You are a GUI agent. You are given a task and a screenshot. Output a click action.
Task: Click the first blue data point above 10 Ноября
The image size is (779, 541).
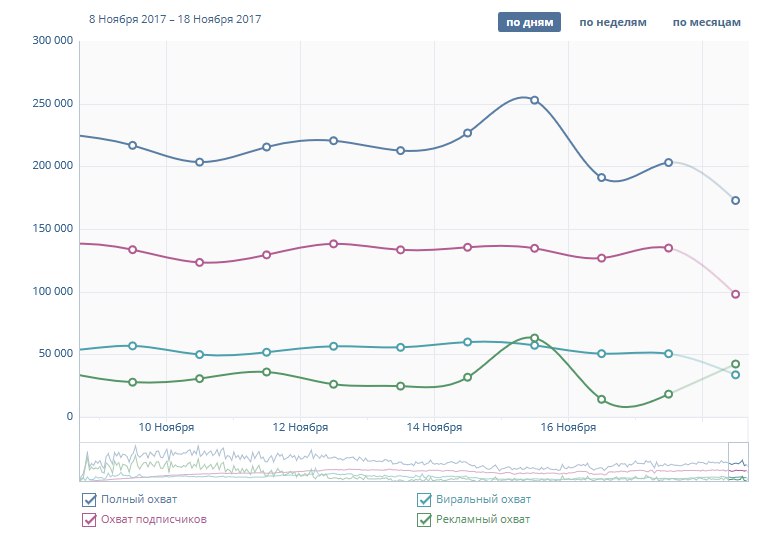pos(132,145)
